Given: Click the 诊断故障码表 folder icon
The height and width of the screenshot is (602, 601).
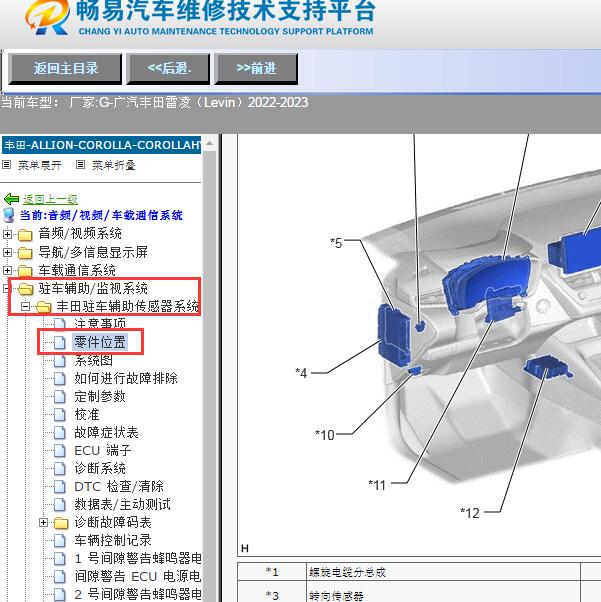Looking at the screenshot, I should (x=61, y=523).
